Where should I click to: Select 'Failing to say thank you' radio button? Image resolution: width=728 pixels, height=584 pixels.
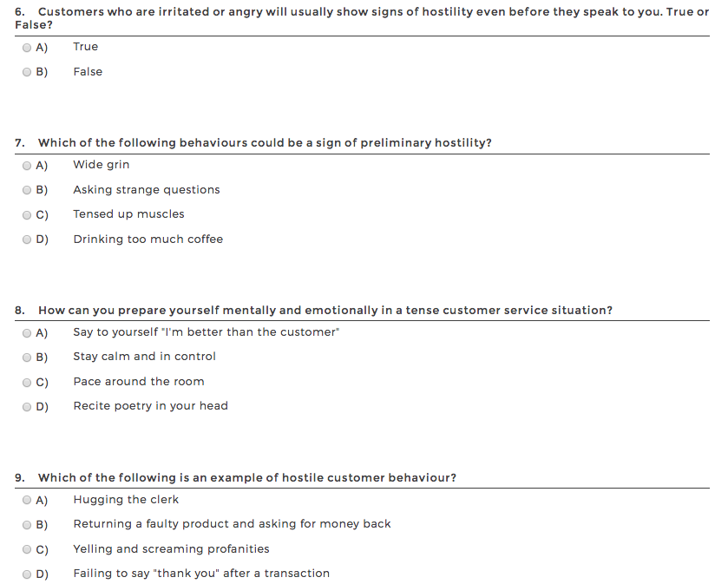(x=27, y=574)
